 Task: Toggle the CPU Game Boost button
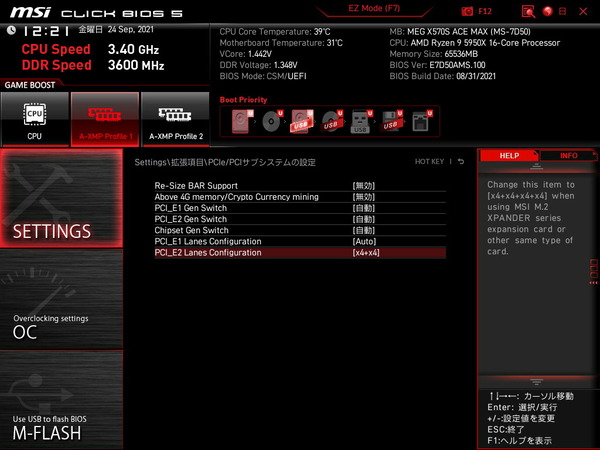(35, 119)
